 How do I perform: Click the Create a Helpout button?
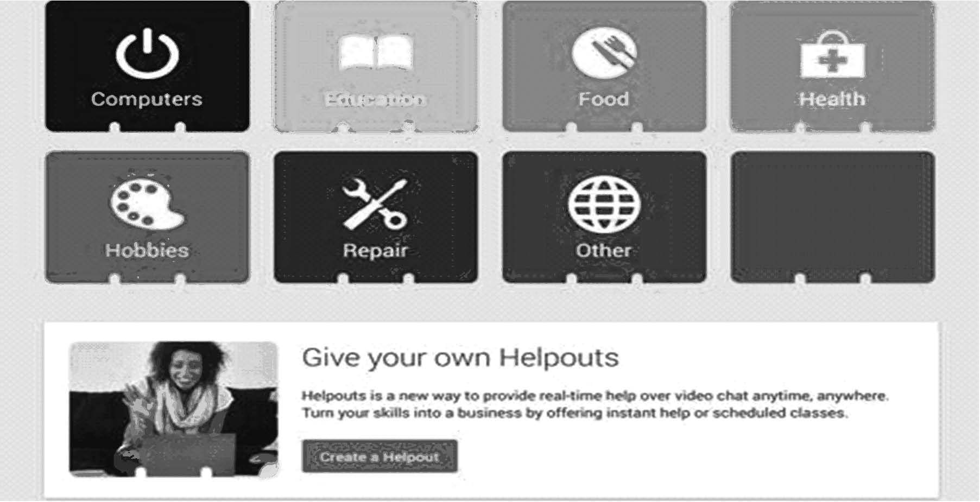pos(380,456)
